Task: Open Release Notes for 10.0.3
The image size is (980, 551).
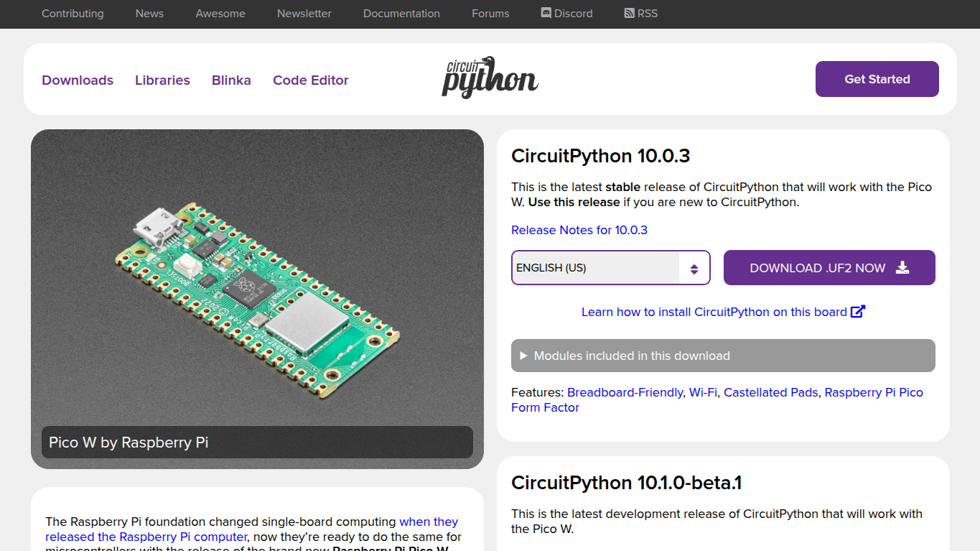Action: pyautogui.click(x=579, y=230)
